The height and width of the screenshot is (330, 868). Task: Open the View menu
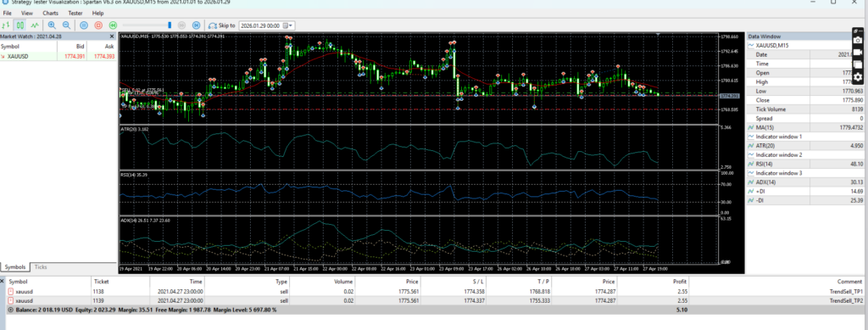[26, 13]
